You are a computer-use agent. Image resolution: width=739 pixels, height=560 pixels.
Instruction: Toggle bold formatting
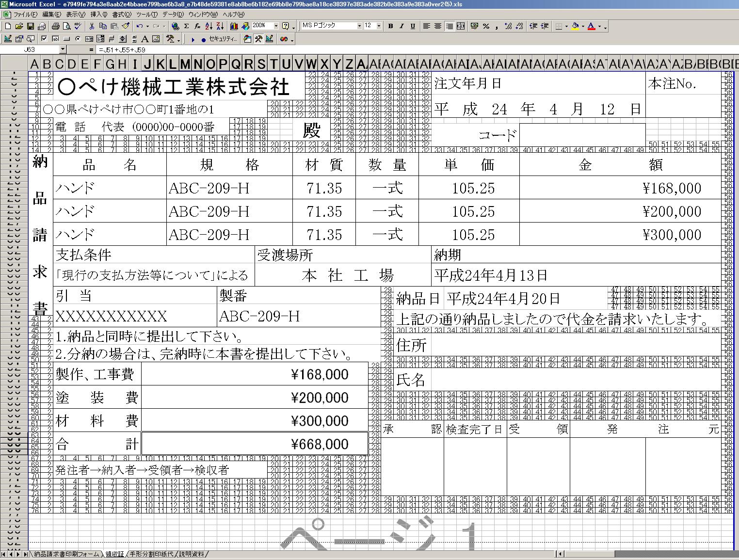[390, 26]
